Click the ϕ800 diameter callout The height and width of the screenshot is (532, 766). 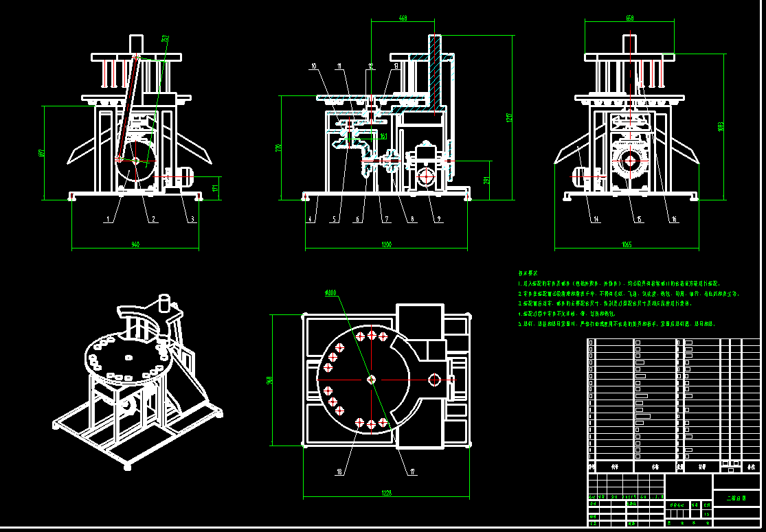click(x=330, y=293)
